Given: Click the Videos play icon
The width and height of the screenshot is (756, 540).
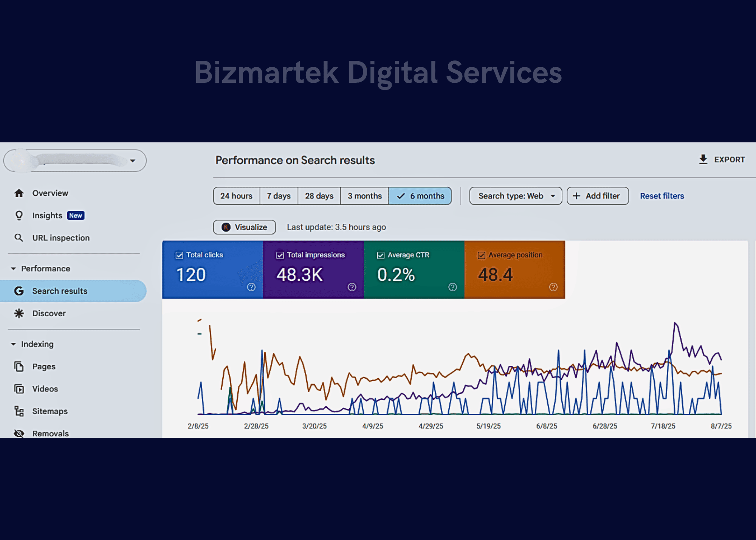Looking at the screenshot, I should (19, 389).
